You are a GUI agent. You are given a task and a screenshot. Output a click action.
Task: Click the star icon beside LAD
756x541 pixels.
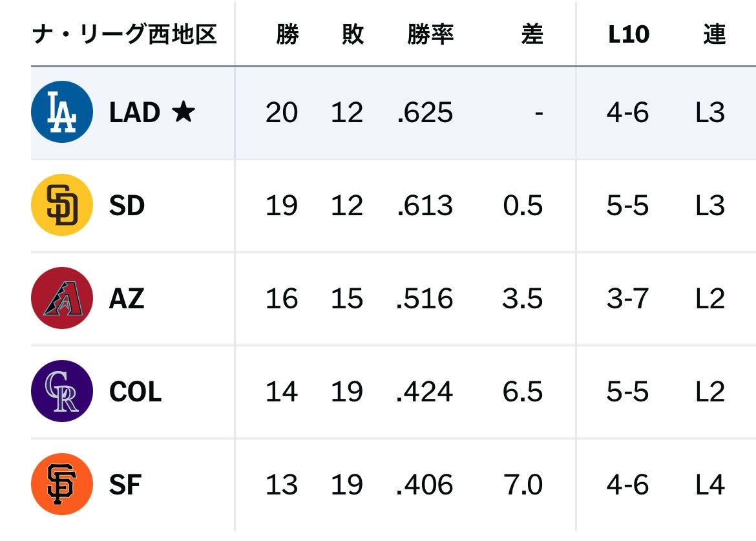184,112
